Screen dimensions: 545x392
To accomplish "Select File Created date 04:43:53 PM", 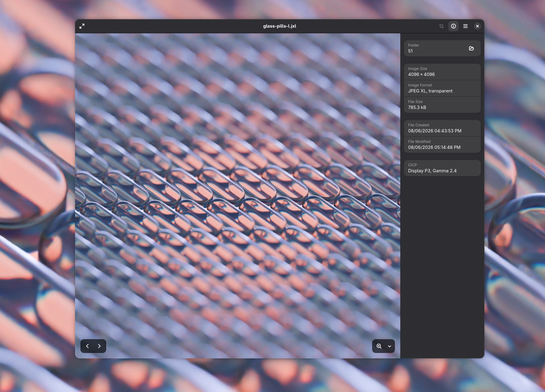I will [x=435, y=131].
